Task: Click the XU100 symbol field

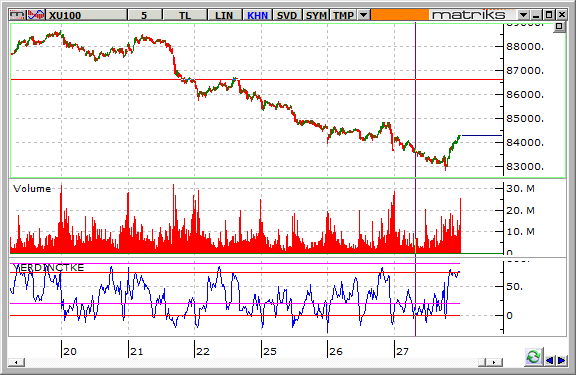Action: click(x=87, y=15)
